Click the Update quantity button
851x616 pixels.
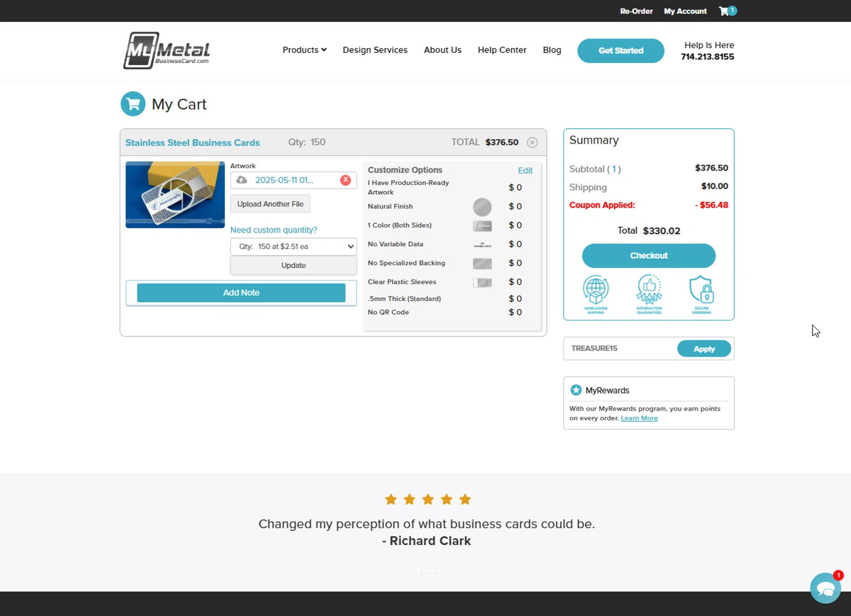pos(293,265)
